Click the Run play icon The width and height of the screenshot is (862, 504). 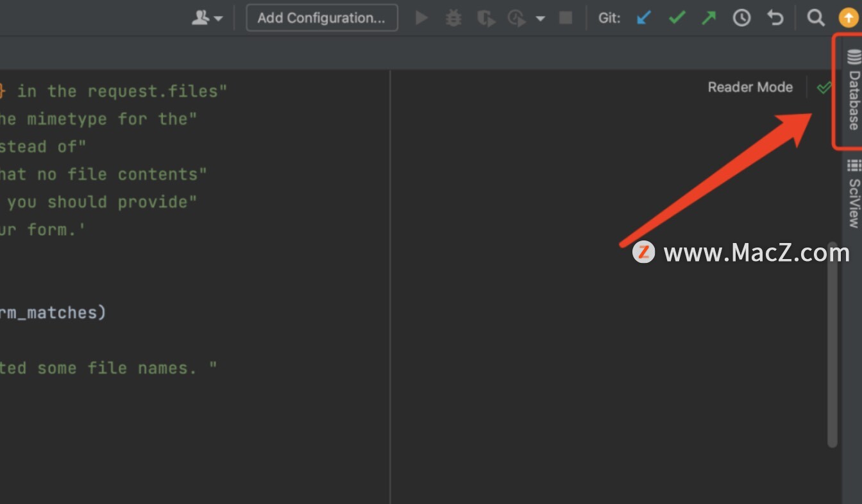tap(421, 18)
